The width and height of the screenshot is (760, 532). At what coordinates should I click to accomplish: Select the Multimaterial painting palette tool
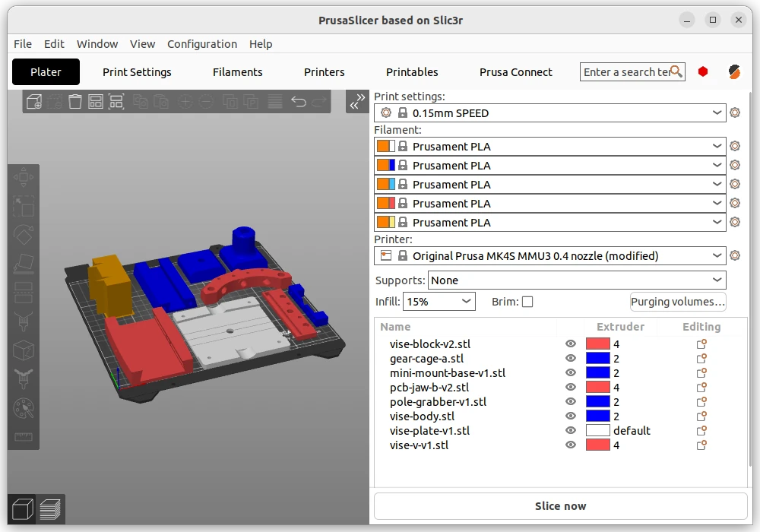24,408
